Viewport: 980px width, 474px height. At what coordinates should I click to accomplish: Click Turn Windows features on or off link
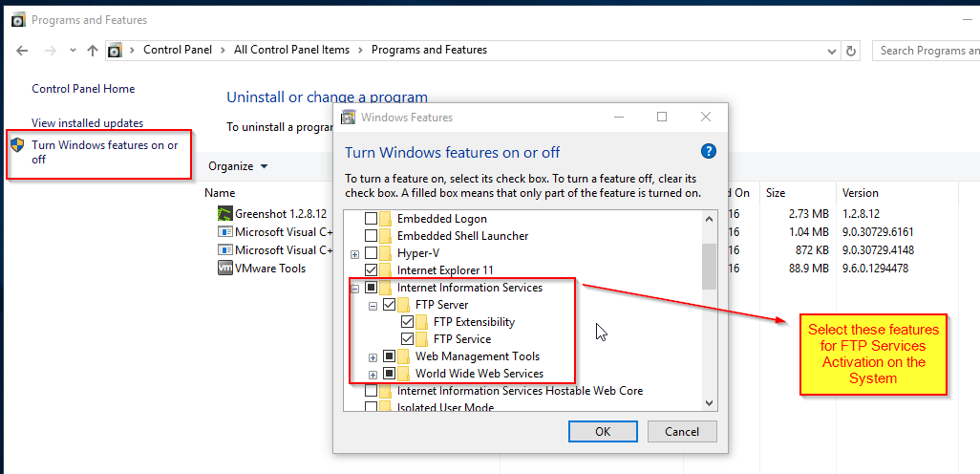pyautogui.click(x=105, y=153)
